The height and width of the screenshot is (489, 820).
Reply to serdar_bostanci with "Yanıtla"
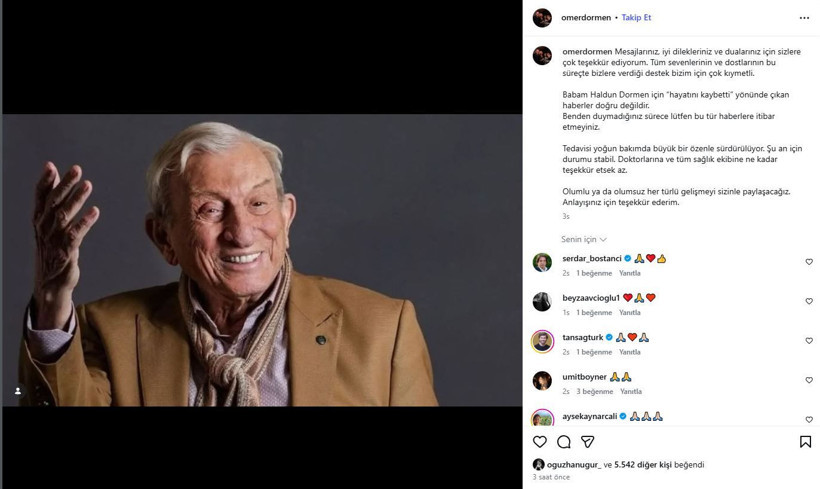tap(629, 273)
